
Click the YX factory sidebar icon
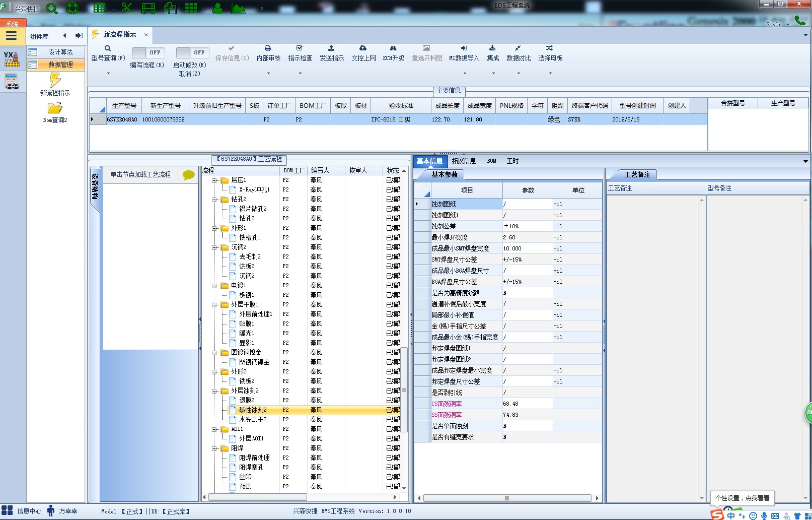pos(12,58)
